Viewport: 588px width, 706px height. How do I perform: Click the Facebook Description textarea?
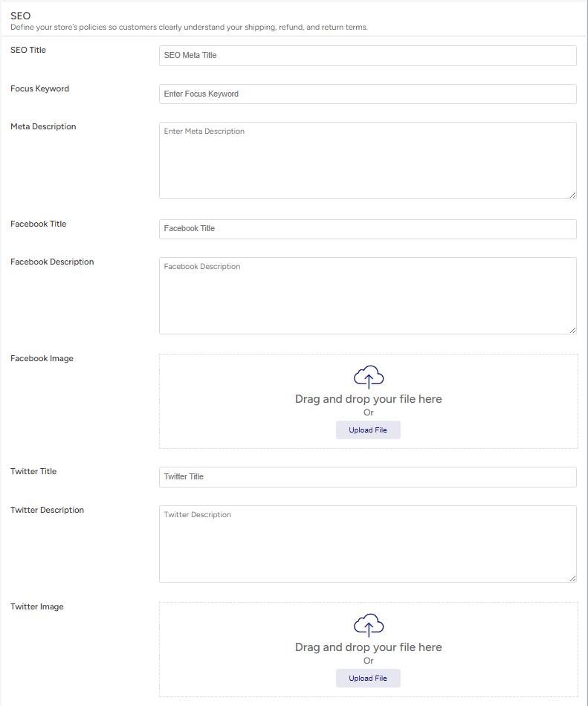(x=368, y=296)
